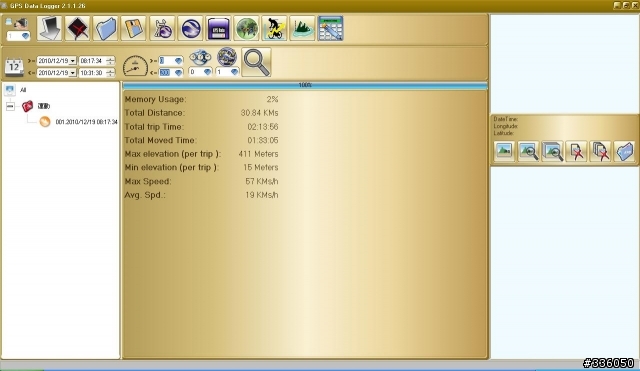Click the Total trip Time value 02:13:56
The width and height of the screenshot is (640, 371).
[x=262, y=127]
